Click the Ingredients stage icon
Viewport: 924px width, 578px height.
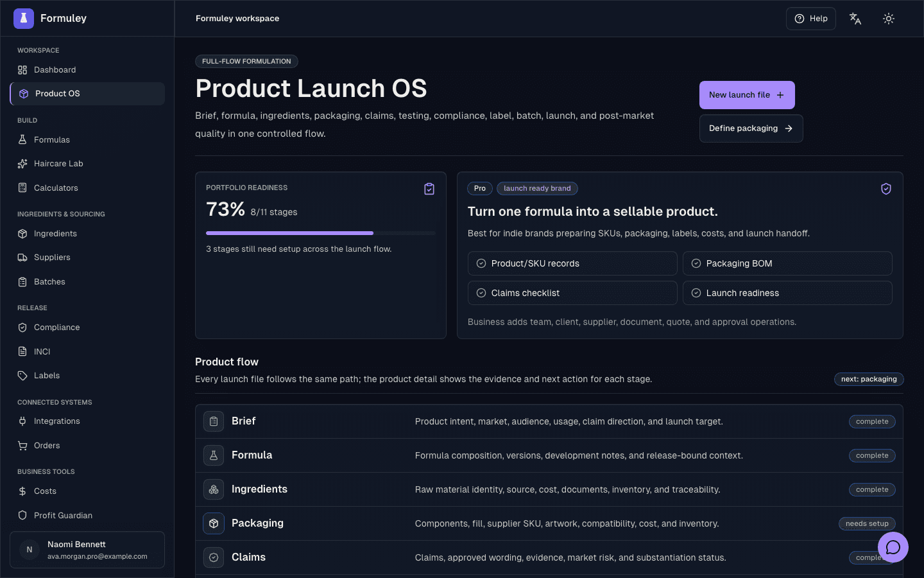click(x=214, y=489)
